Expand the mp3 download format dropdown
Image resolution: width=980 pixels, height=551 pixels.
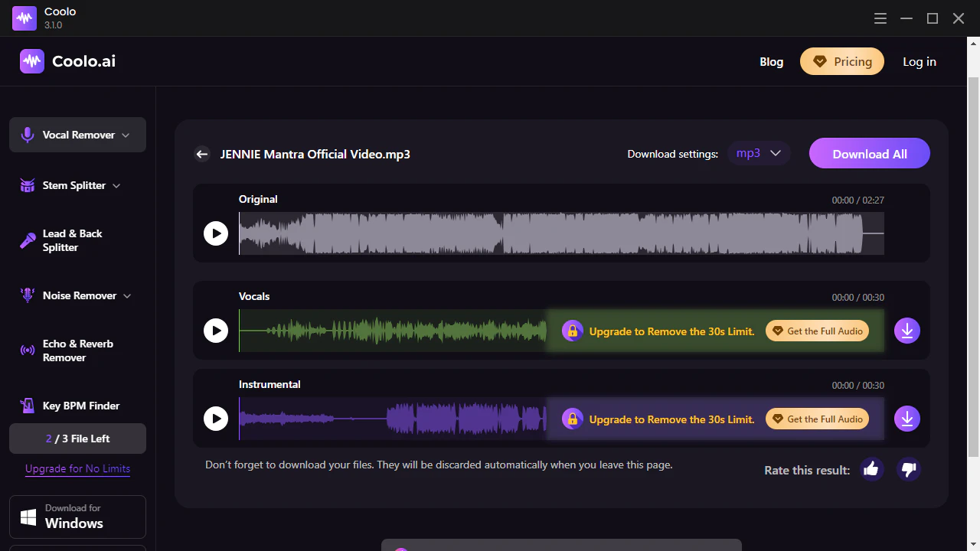coord(759,153)
